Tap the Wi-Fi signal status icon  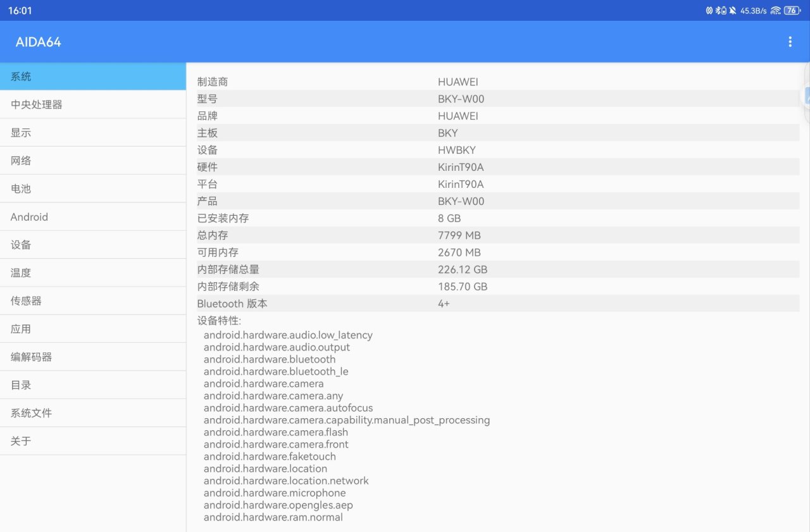775,11
